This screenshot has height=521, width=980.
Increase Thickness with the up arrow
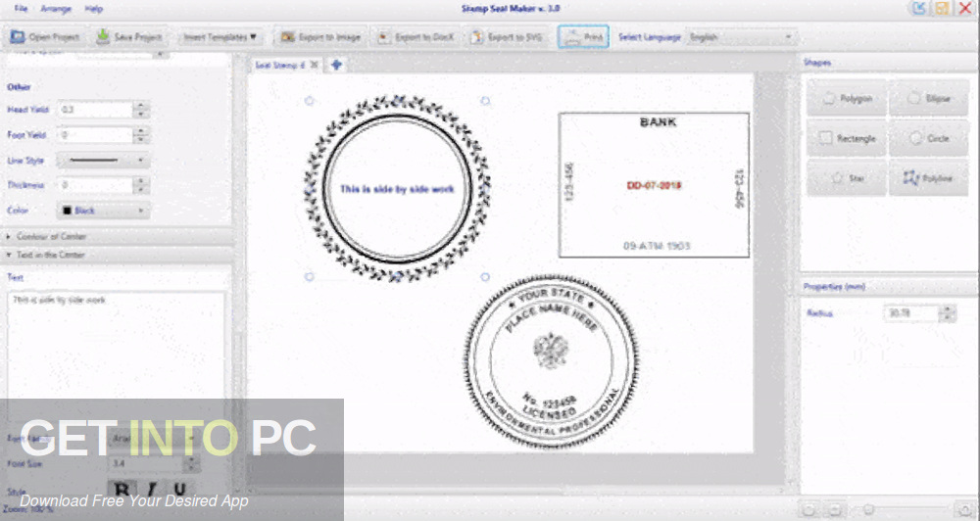(141, 181)
